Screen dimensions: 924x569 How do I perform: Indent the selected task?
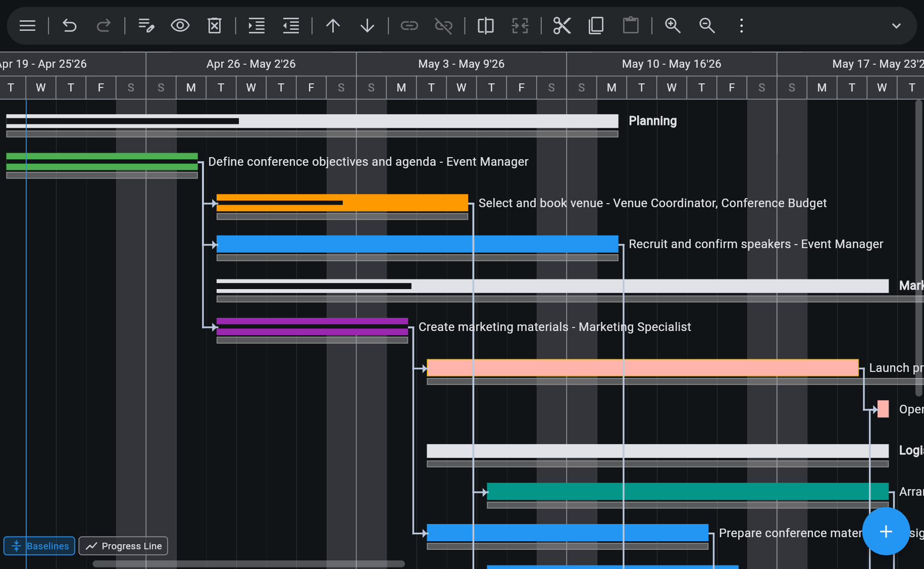(256, 25)
